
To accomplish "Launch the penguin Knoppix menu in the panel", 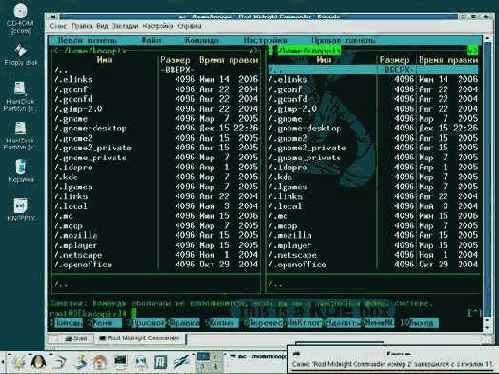I will [x=39, y=361].
